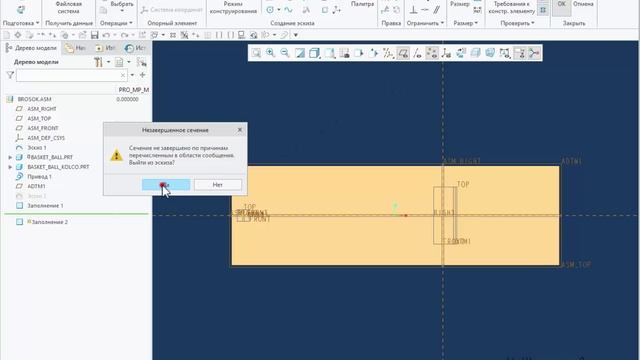Open the Подготовка group dropdown
The width and height of the screenshot is (640, 360).
click(21, 23)
